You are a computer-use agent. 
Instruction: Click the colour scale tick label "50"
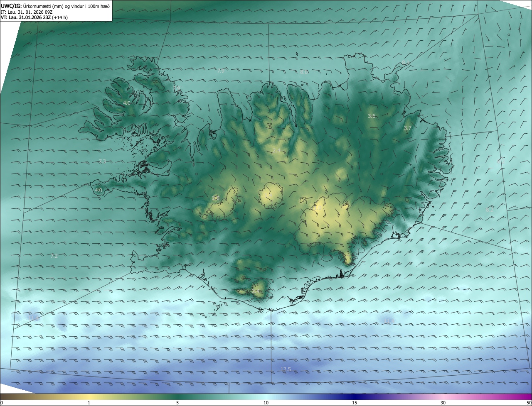point(529,403)
